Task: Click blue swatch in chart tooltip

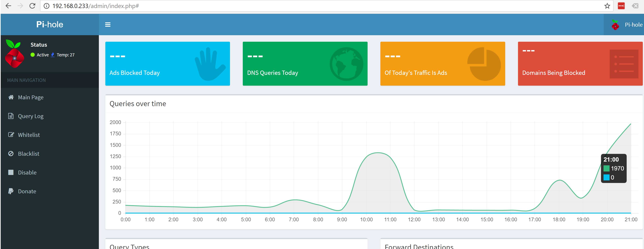Action: point(606,177)
